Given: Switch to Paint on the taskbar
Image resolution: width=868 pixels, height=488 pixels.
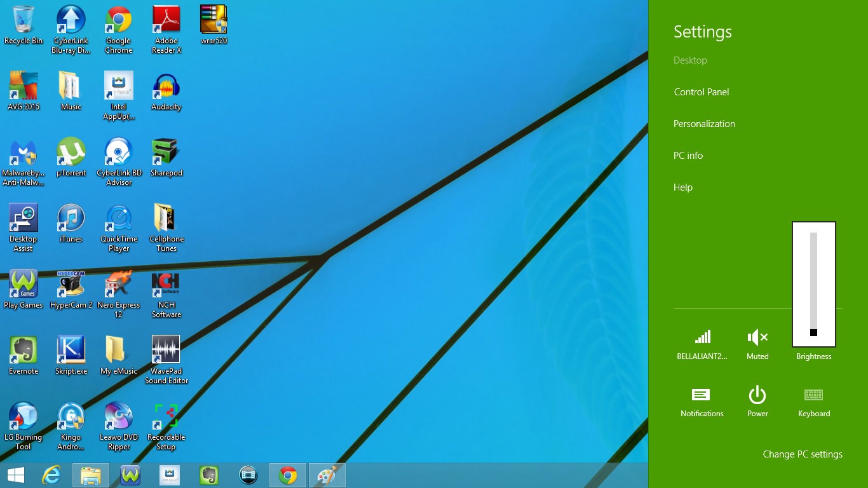Looking at the screenshot, I should coord(327,475).
